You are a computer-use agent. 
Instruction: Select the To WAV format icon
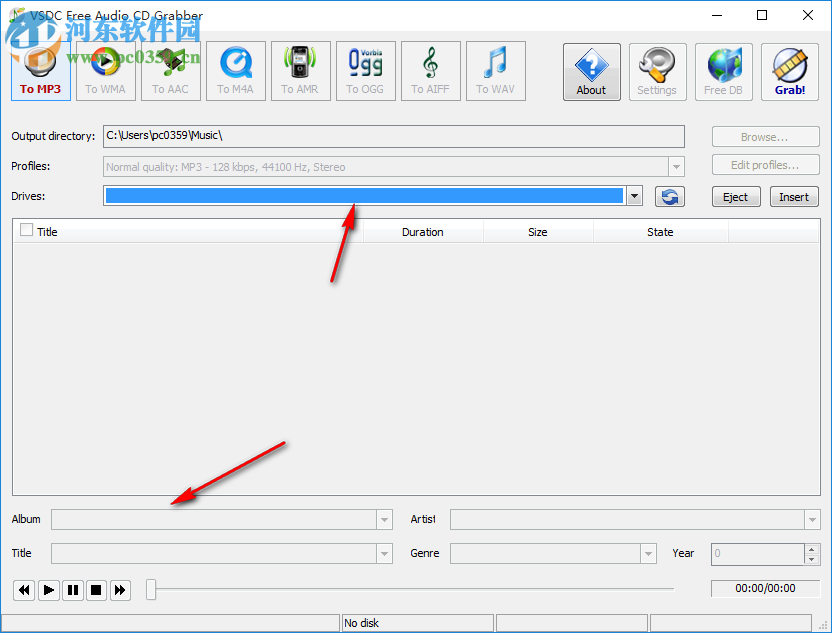point(496,70)
